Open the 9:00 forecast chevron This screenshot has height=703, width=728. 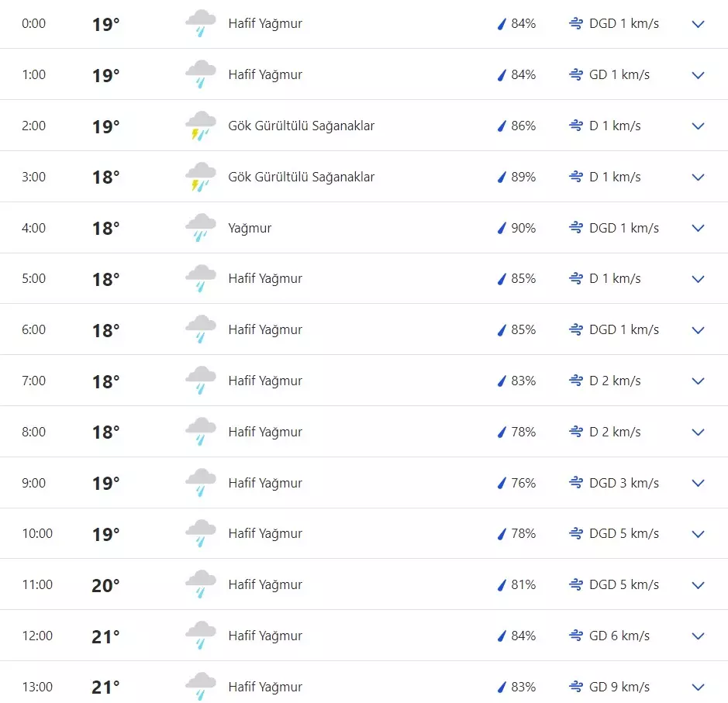click(x=698, y=483)
